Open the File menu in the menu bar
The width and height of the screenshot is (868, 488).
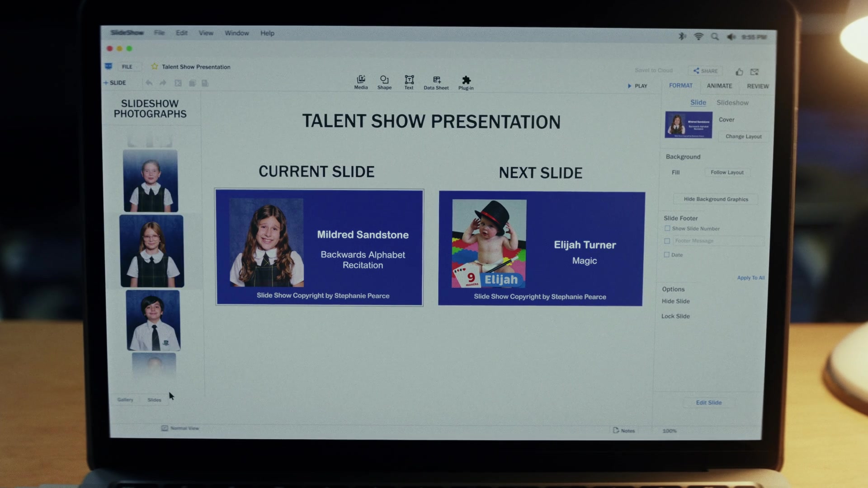[x=159, y=33]
